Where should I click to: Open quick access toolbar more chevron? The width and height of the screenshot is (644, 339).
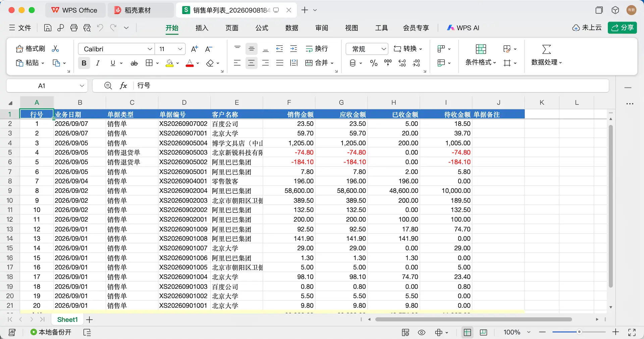pyautogui.click(x=126, y=28)
